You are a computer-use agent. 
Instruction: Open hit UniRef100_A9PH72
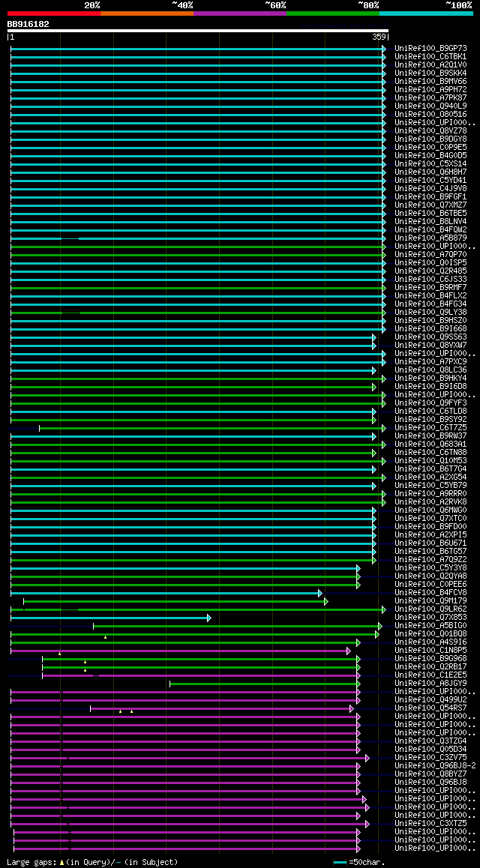click(430, 90)
